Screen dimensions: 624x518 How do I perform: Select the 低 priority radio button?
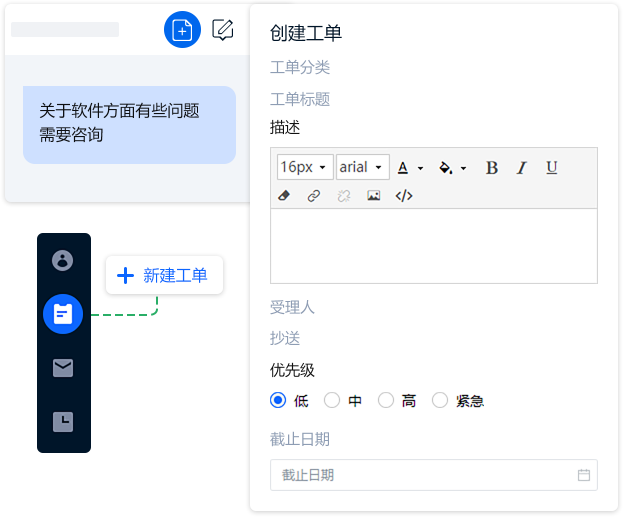point(279,401)
